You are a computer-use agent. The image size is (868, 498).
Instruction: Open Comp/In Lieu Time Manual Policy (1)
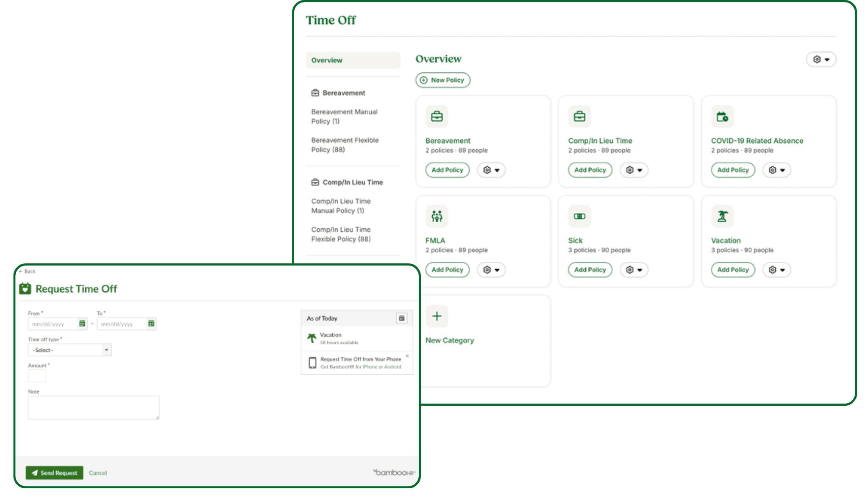click(341, 206)
